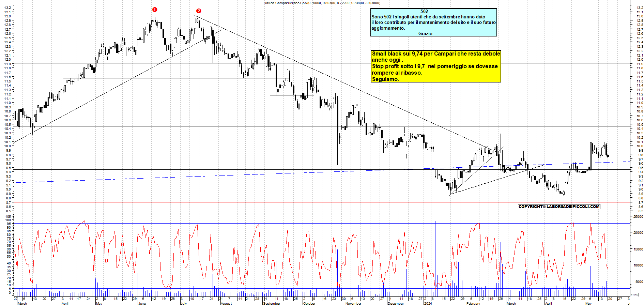Click the 'November' month label on time axis
The width and height of the screenshot is (644, 305).
353,303
